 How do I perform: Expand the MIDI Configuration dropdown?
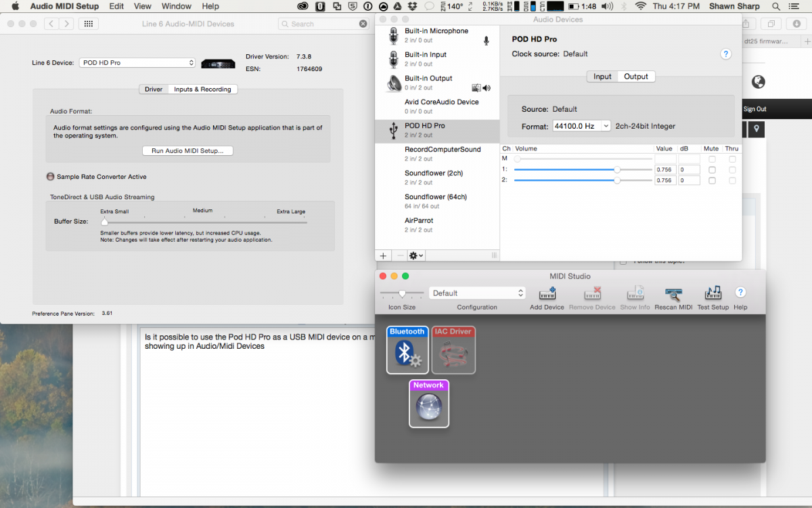(477, 293)
